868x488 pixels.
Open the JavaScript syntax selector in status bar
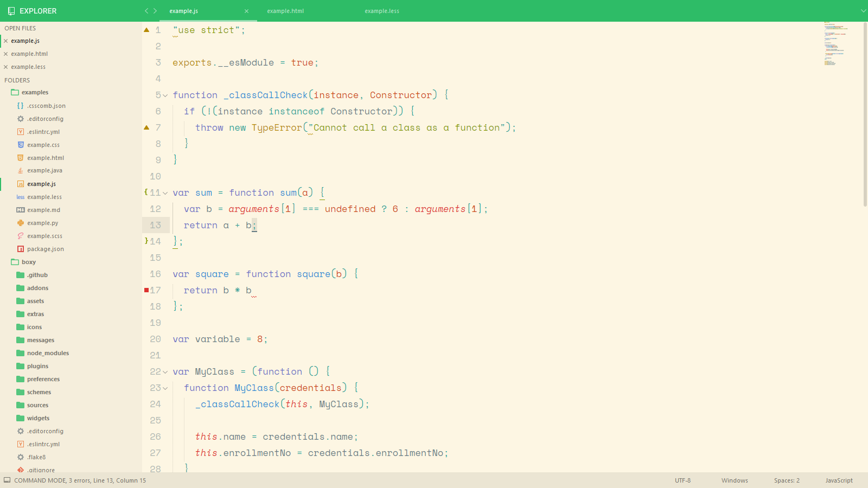pyautogui.click(x=838, y=480)
